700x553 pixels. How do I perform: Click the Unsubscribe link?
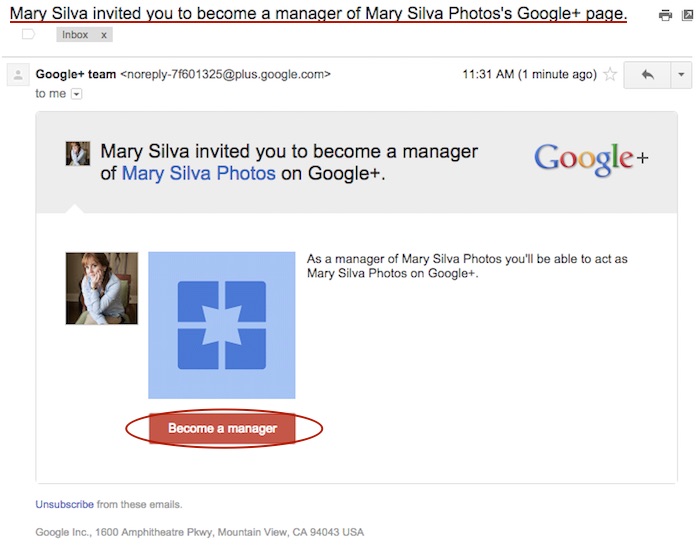65,504
